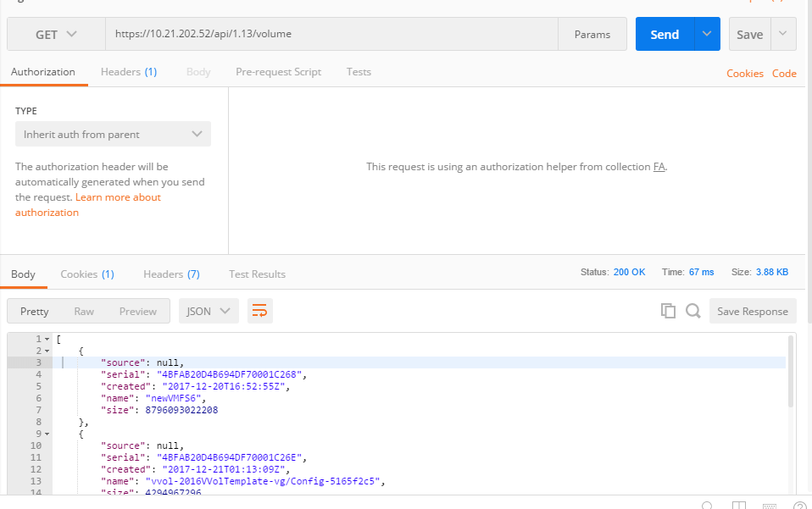
Task: Collapse the object fold arrow on line 9
Action: point(47,434)
